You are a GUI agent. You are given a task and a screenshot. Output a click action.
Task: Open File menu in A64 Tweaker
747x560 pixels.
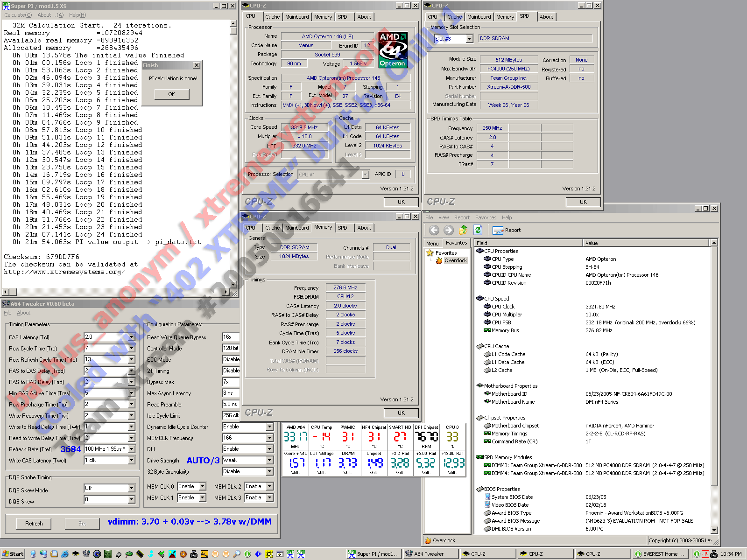click(7, 313)
